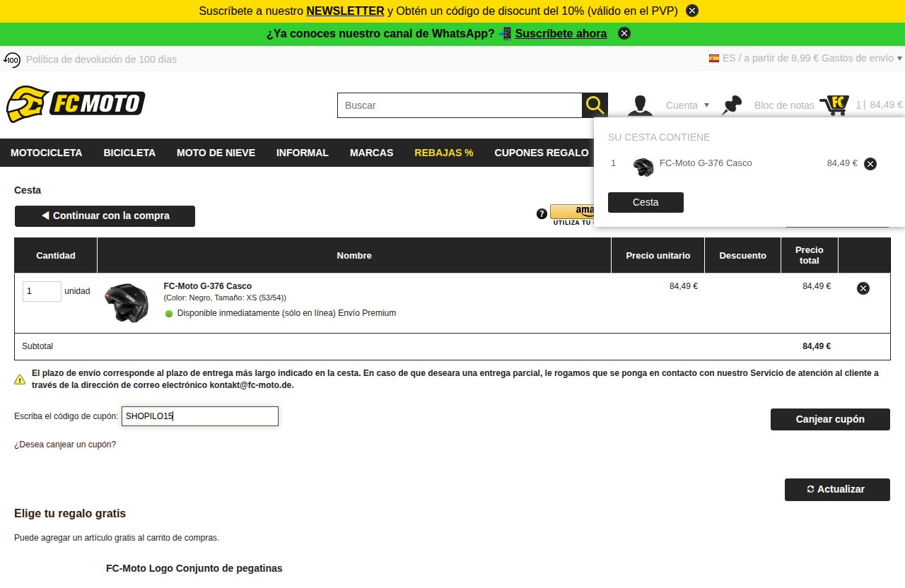Click the question mark help icon
Screen dimensions: 905x588
[542, 213]
